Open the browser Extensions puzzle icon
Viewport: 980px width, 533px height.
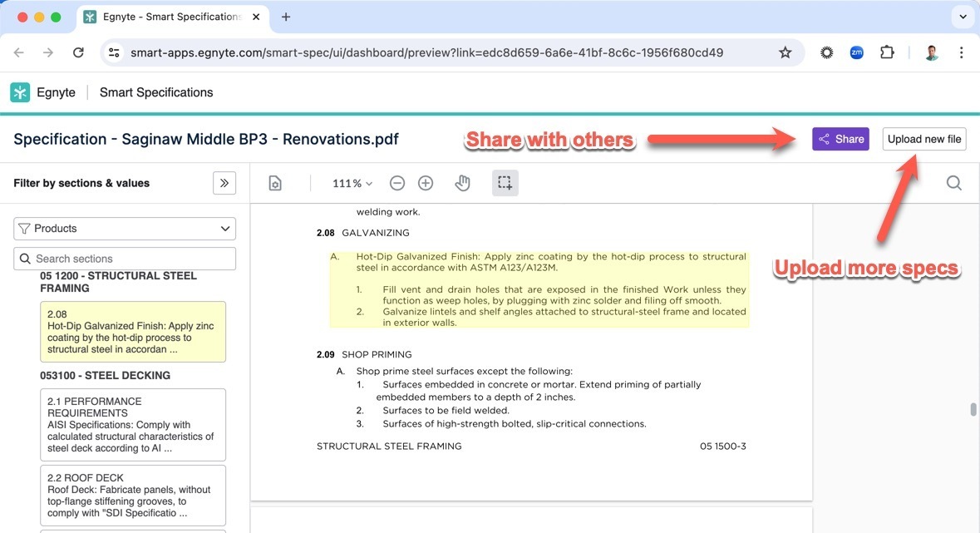(887, 52)
